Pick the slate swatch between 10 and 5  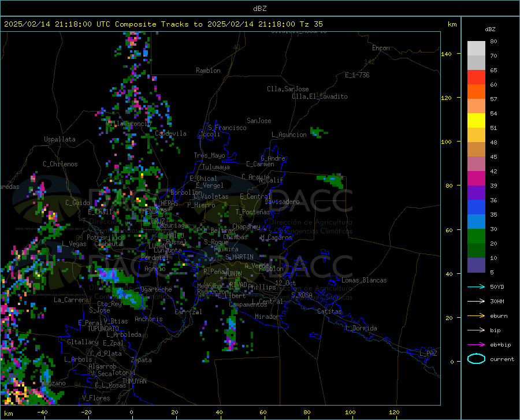click(x=476, y=265)
